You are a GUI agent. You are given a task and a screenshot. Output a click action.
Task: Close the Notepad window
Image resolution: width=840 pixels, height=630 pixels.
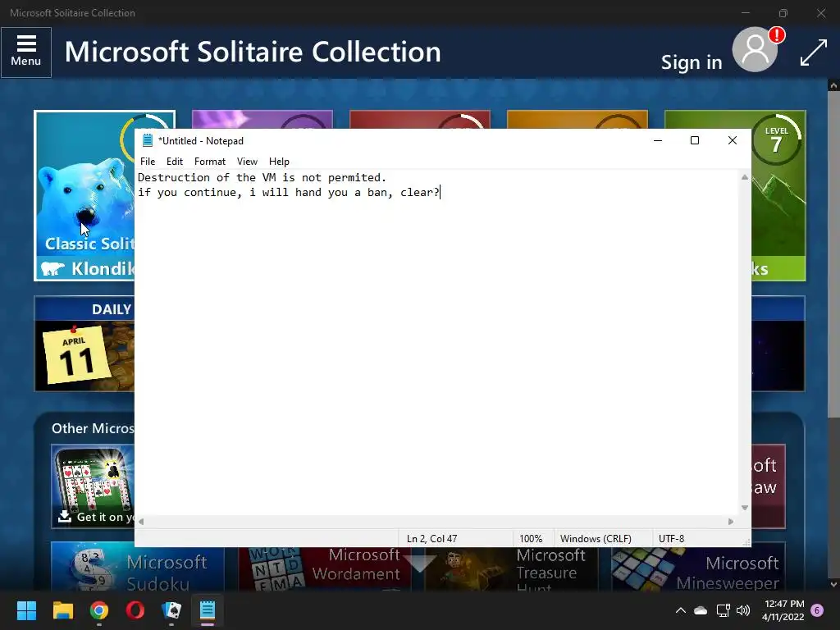point(733,140)
